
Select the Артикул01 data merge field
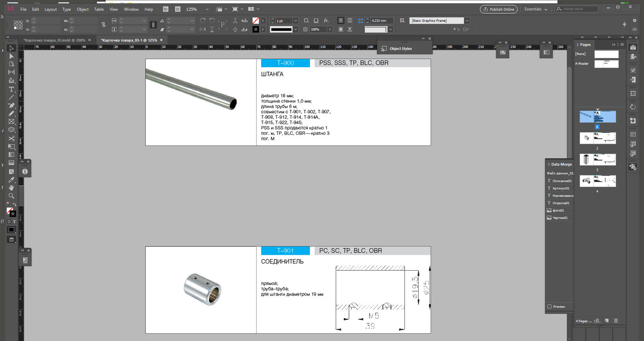(559, 188)
